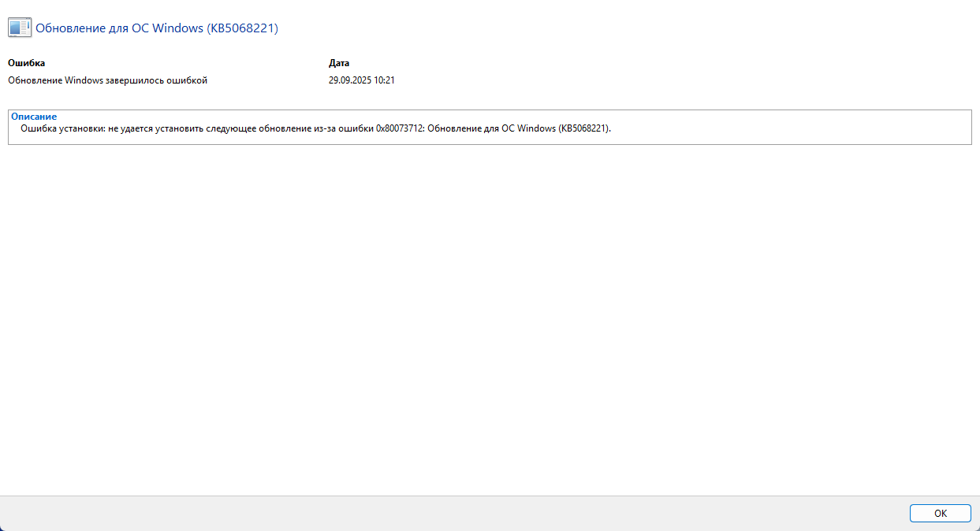Click the status text 'Обновление Windows завершилось ошибкой'
This screenshot has width=980, height=531.
point(107,80)
